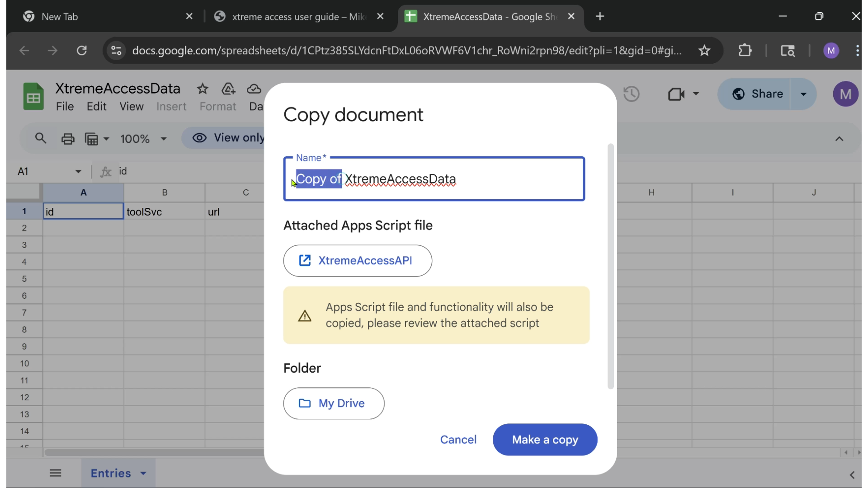Open the Format menu
The image size is (868, 488).
tap(218, 107)
